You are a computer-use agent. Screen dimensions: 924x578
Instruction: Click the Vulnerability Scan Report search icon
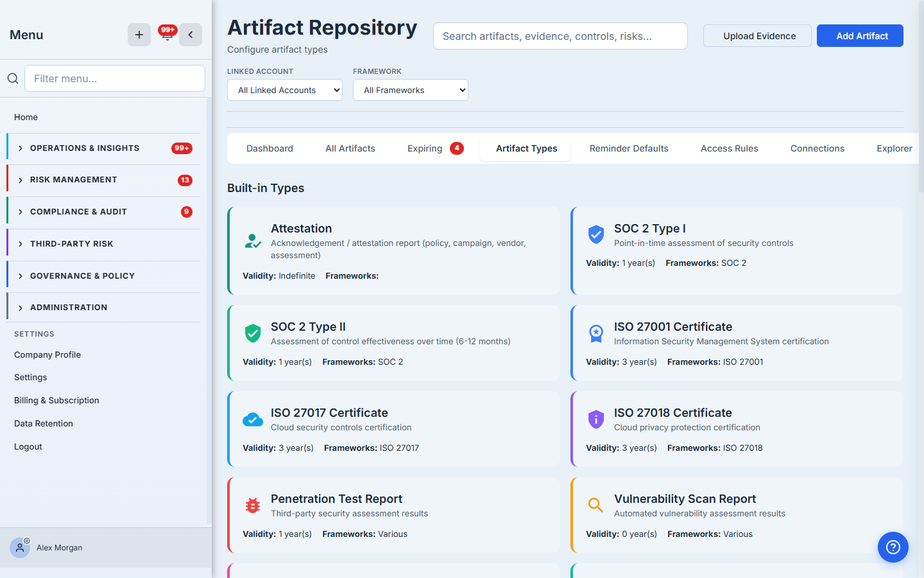click(595, 505)
